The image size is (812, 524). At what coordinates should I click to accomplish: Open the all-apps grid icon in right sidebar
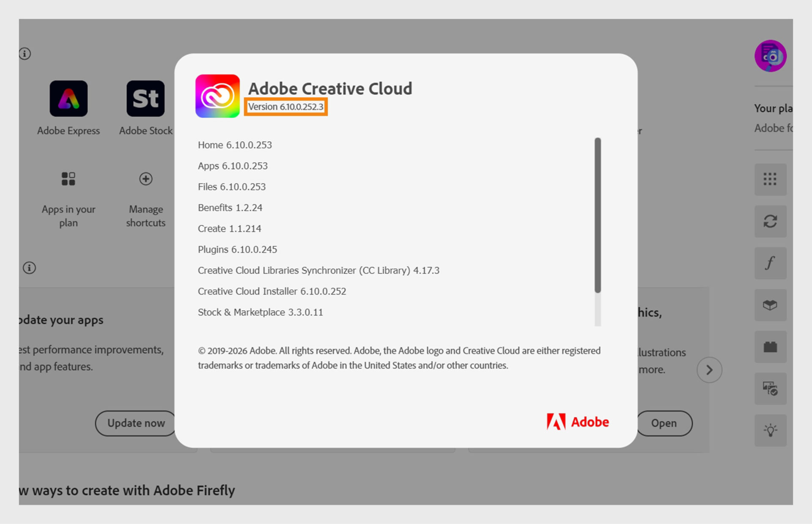coord(770,179)
